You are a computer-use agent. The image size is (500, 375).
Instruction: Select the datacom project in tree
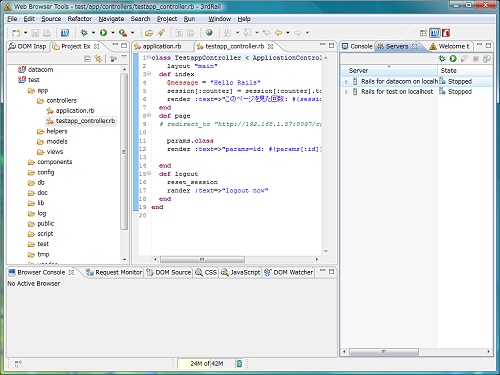click(36, 70)
